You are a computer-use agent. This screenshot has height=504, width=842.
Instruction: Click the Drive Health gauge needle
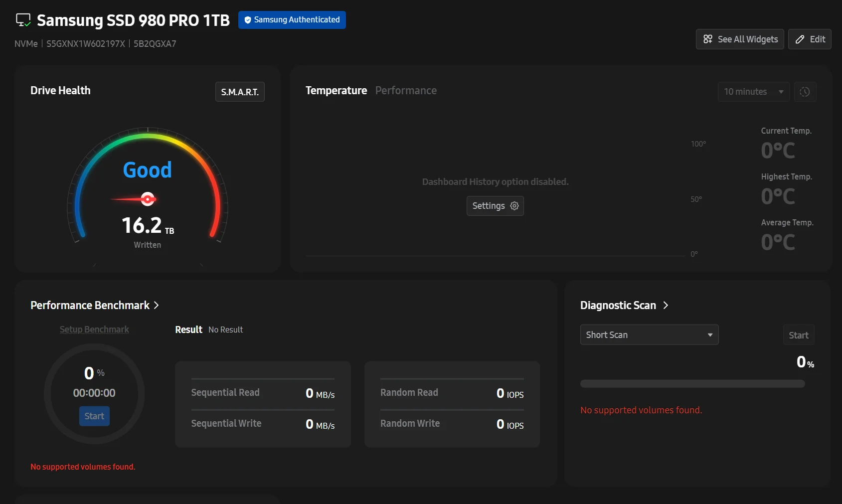135,199
